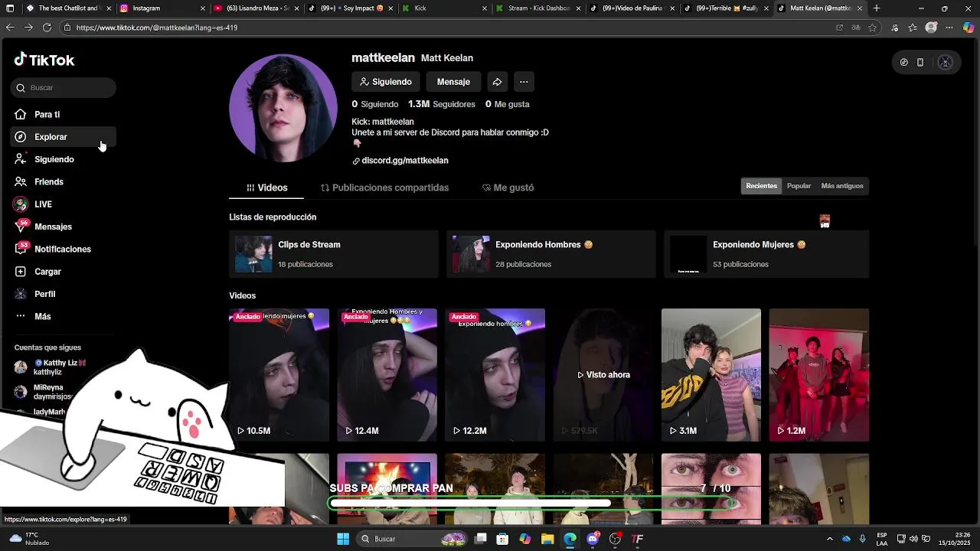Screen dimensions: 980x551
Task: Click the address bar URL
Action: click(157, 28)
